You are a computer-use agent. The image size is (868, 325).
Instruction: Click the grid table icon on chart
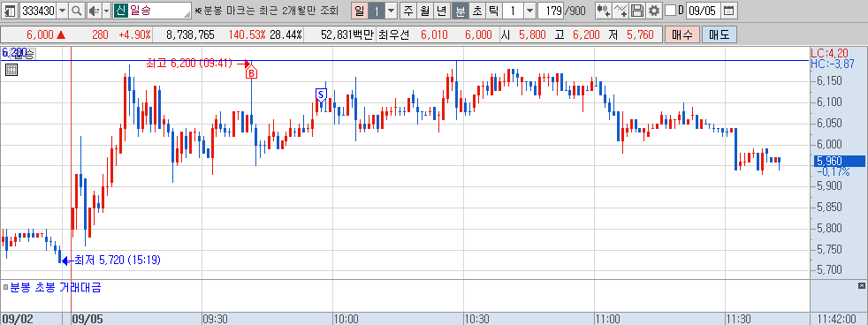pos(11,70)
